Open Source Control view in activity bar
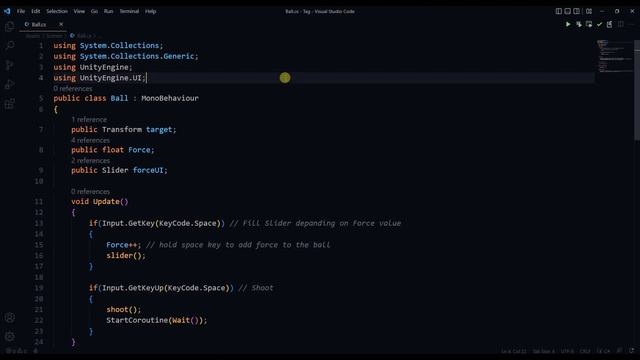The image size is (640, 360). click(9, 65)
